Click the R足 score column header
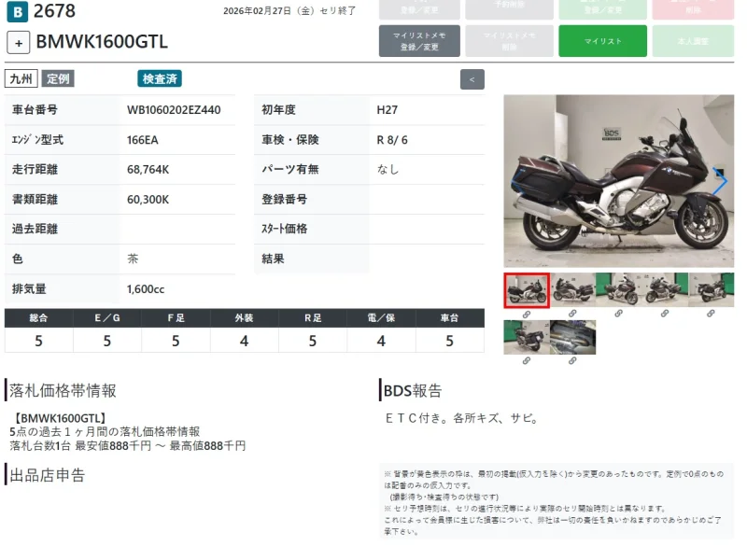This screenshot has width=747, height=560. coord(313,318)
